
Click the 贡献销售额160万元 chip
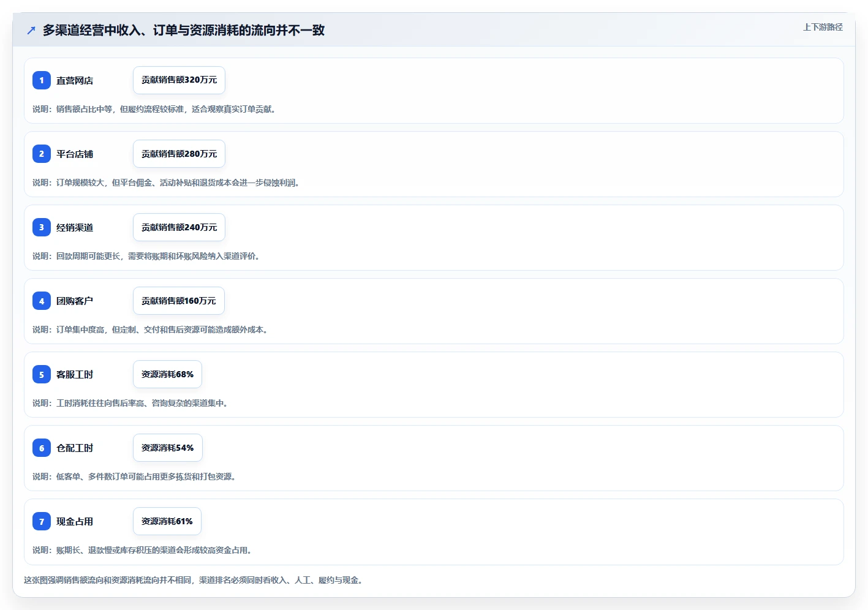[179, 301]
